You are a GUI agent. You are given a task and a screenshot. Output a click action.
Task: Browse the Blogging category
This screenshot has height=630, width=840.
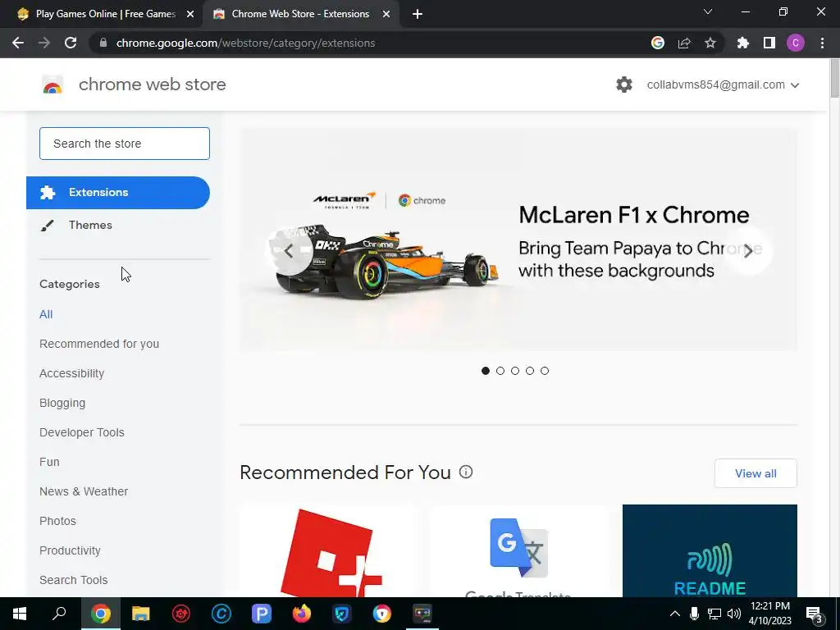coord(62,403)
